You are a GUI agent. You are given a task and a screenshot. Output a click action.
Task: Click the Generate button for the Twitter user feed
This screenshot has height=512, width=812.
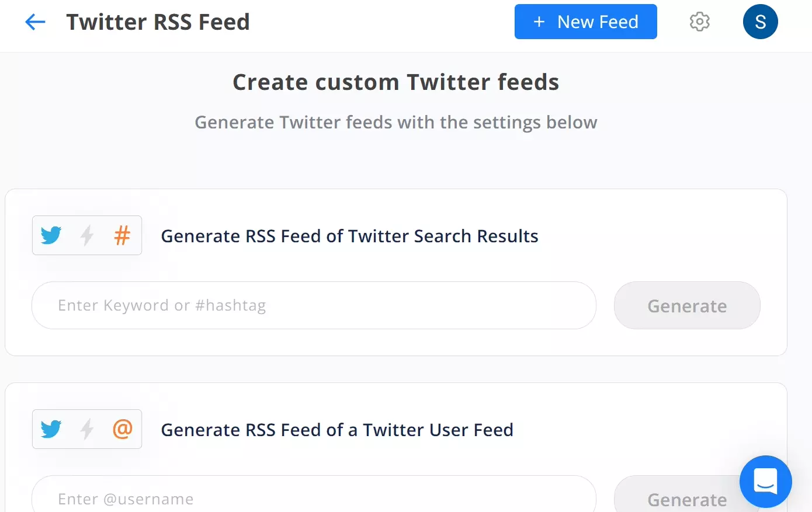click(x=686, y=499)
